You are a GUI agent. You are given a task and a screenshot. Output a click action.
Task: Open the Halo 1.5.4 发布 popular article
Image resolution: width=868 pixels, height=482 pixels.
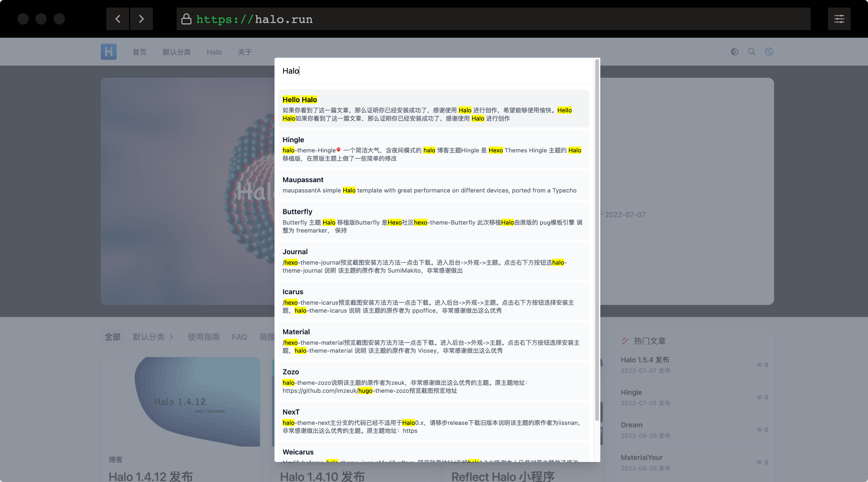point(645,360)
